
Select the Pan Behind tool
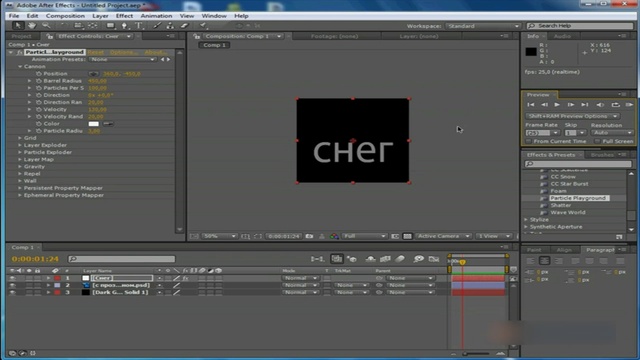93,26
